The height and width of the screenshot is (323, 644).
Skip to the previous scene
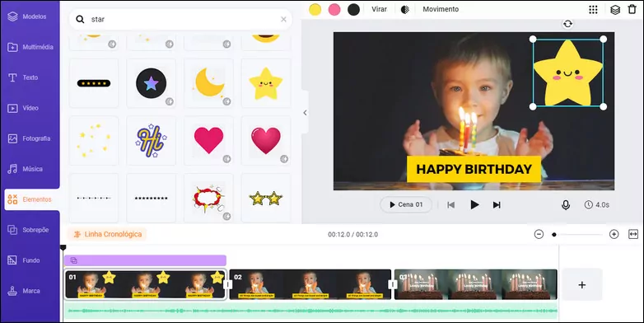coord(451,204)
